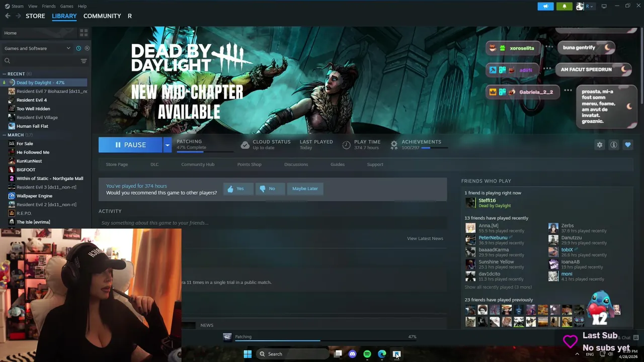Go forward with the navigation arrow
The width and height of the screenshot is (644, 362).
pos(18,16)
